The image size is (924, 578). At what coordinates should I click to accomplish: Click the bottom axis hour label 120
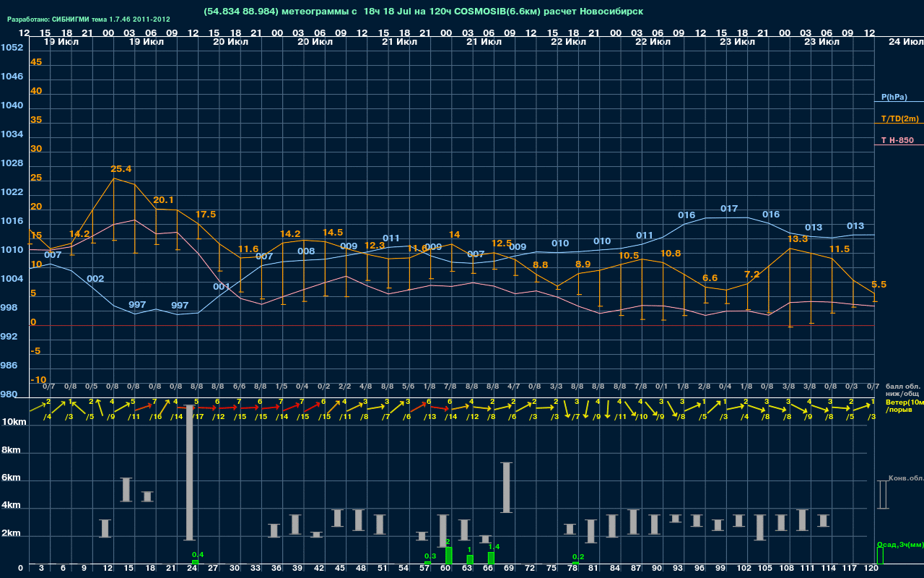click(x=871, y=569)
